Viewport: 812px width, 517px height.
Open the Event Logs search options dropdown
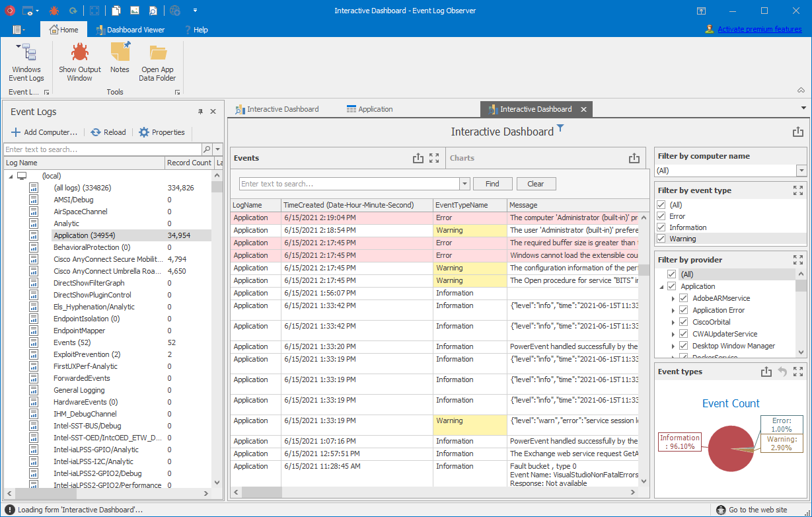(x=218, y=149)
